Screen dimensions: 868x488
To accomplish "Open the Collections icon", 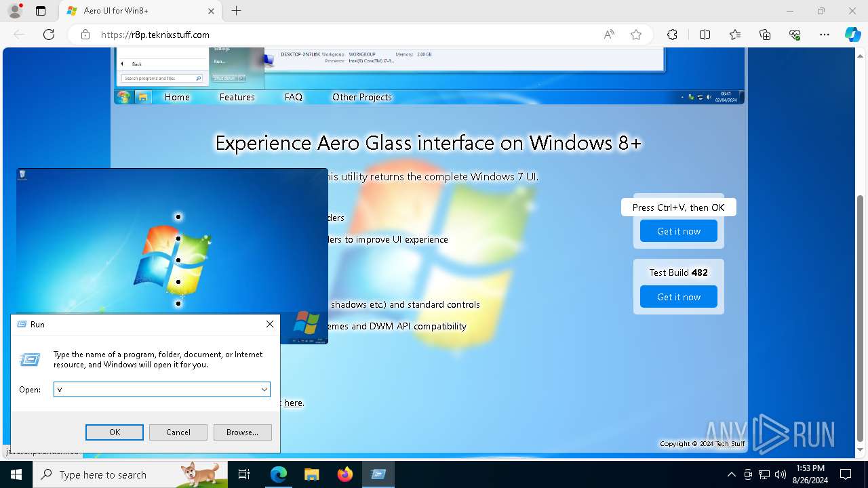I will click(765, 35).
